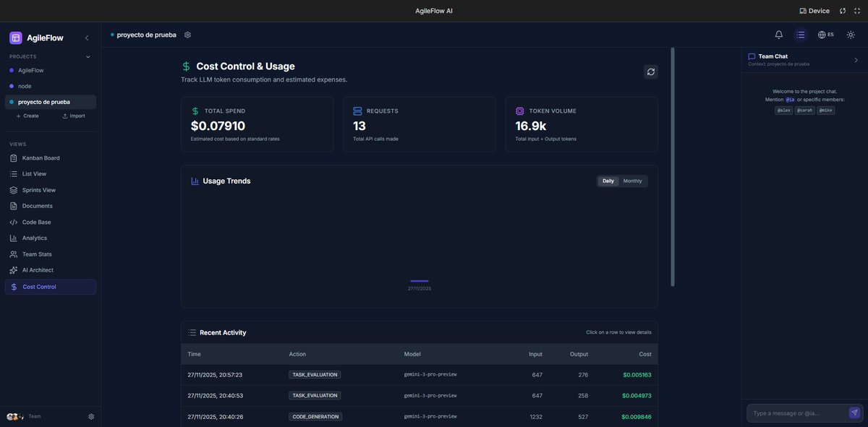868x427 pixels.
Task: Click the Time column header
Action: click(x=194, y=354)
